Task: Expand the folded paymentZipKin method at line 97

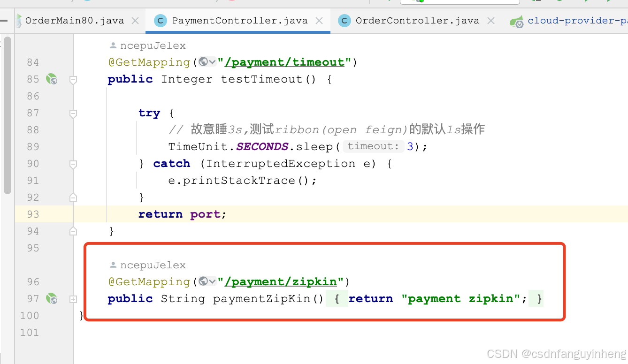Action: 73,299
